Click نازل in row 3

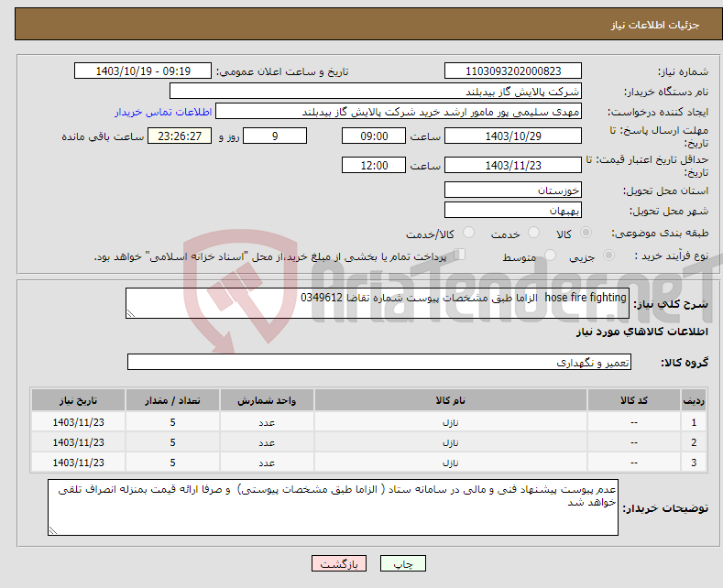tap(451, 463)
